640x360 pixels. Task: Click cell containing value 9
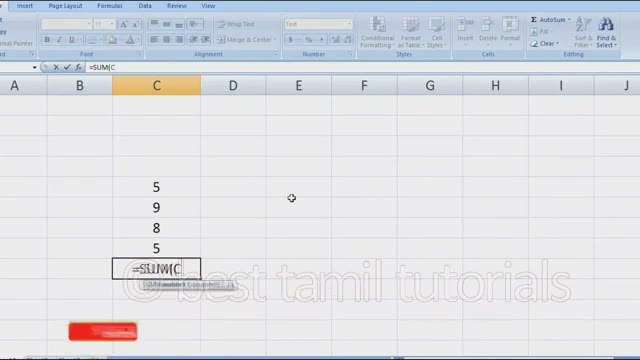[x=156, y=208]
